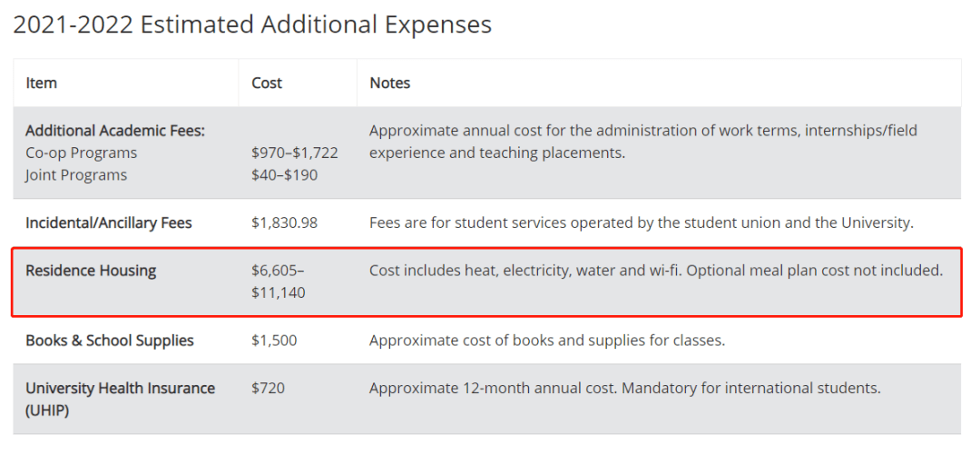Image resolution: width=980 pixels, height=455 pixels.
Task: Click the Cost column header
Action: click(x=267, y=83)
